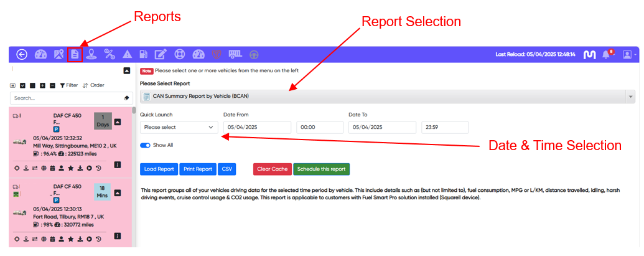
Task: Open the user profile dropdown menu
Action: (x=629, y=55)
